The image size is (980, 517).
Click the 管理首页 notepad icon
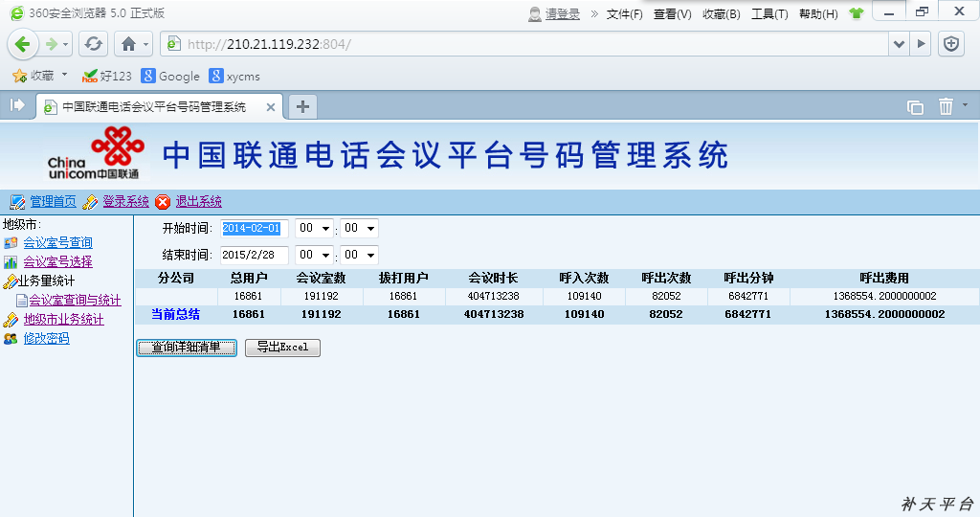coord(17,202)
